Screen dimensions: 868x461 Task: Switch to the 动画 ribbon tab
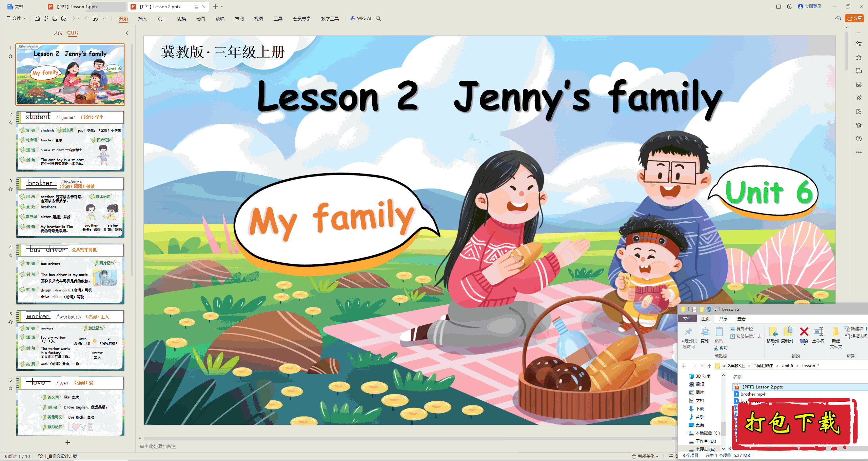point(201,19)
